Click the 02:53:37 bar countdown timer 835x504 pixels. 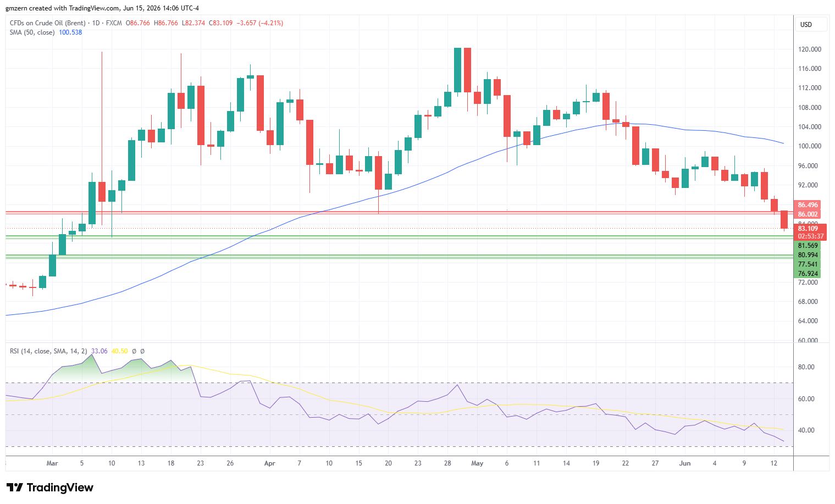click(x=811, y=236)
